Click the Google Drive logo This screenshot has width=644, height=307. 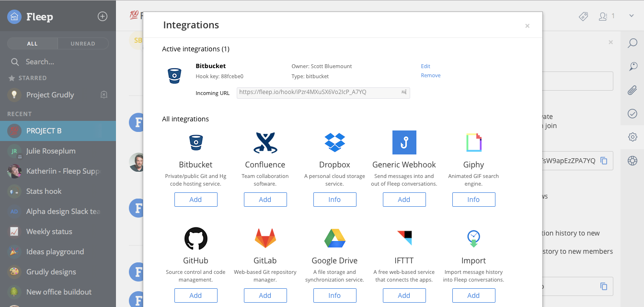pyautogui.click(x=334, y=238)
